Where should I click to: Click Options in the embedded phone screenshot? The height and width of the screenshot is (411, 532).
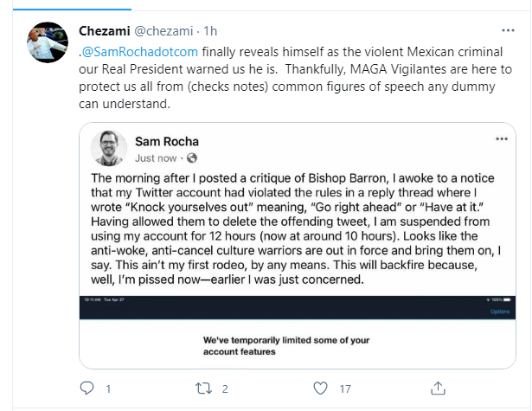tap(500, 311)
